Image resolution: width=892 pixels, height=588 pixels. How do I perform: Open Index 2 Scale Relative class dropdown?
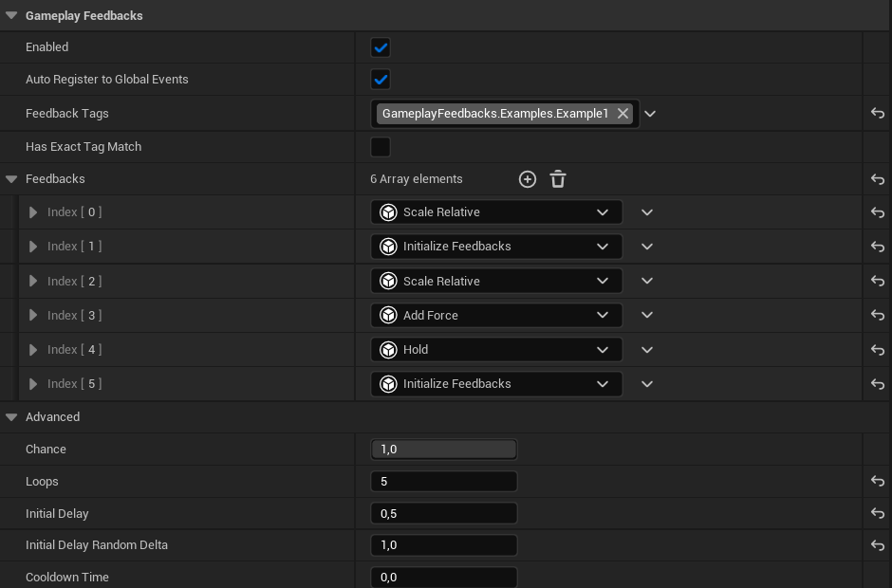pyautogui.click(x=496, y=281)
